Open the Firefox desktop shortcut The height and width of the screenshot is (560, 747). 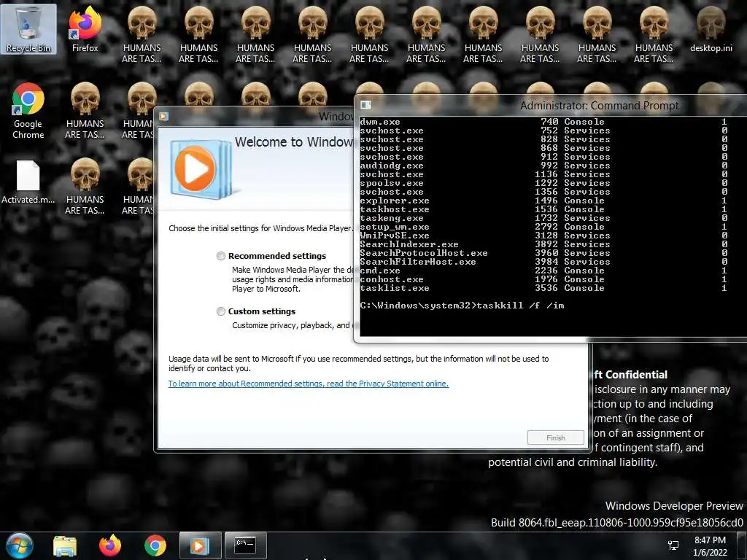[x=85, y=29]
